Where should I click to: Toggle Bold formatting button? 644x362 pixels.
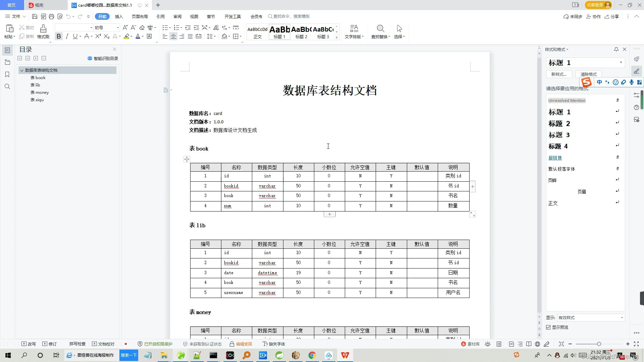click(59, 36)
